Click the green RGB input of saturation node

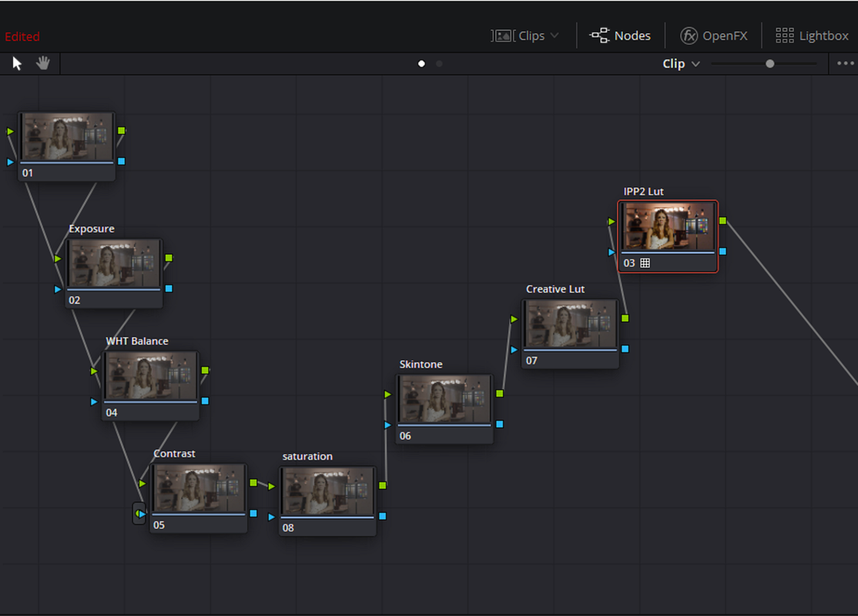point(271,487)
